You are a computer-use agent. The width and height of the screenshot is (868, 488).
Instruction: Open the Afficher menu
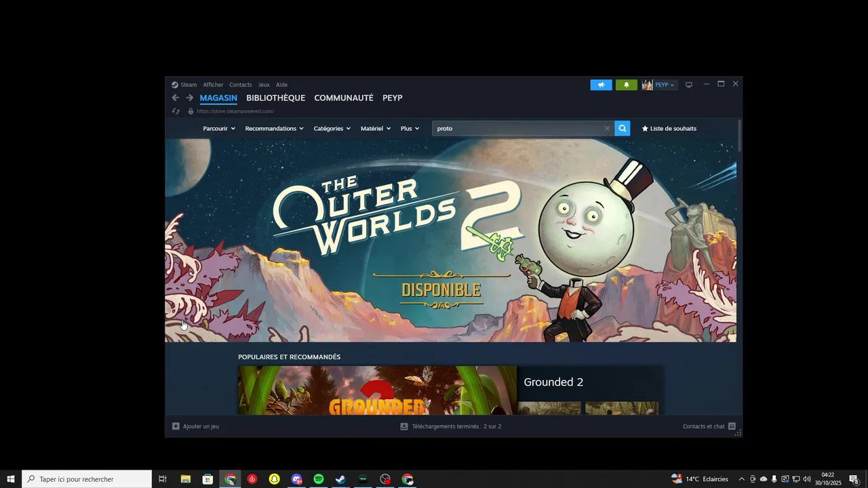coord(213,85)
